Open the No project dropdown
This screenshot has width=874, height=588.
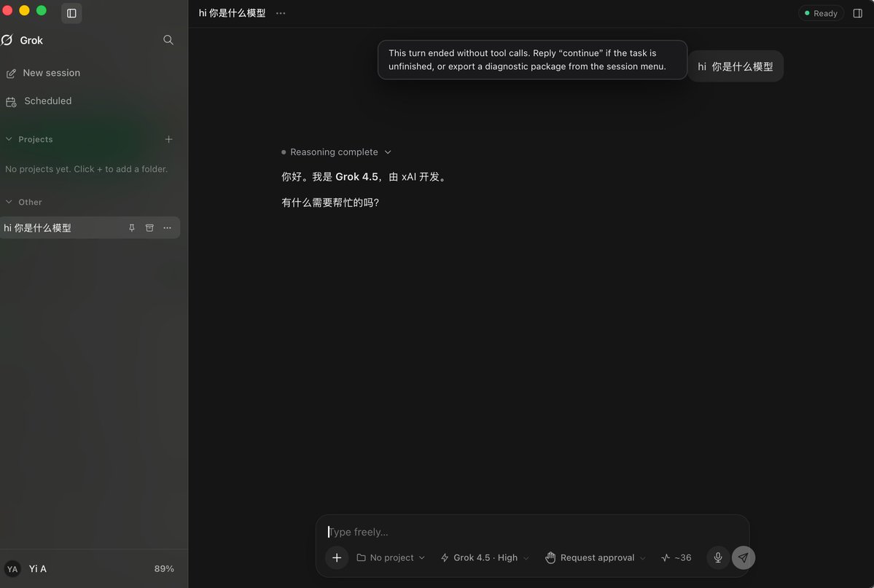(x=391, y=557)
